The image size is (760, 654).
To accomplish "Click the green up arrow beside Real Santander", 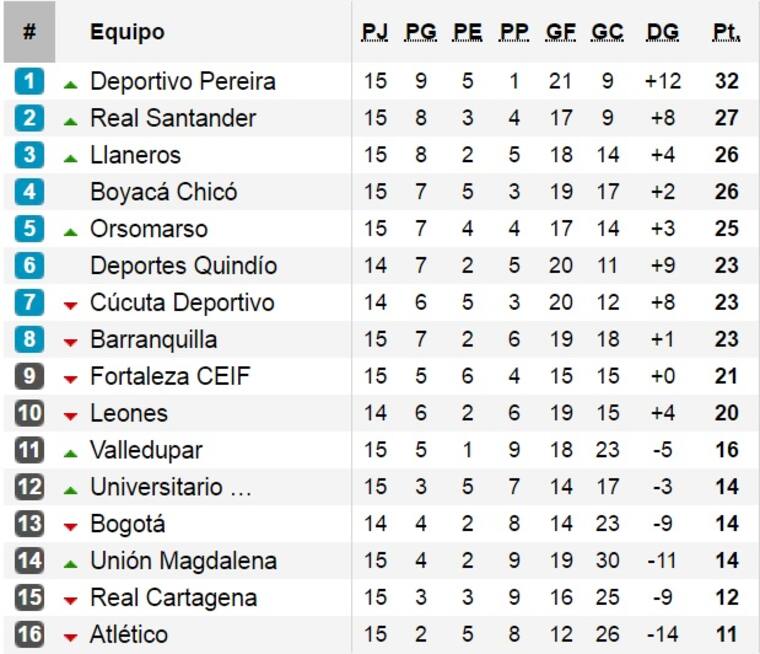I will pyautogui.click(x=70, y=121).
